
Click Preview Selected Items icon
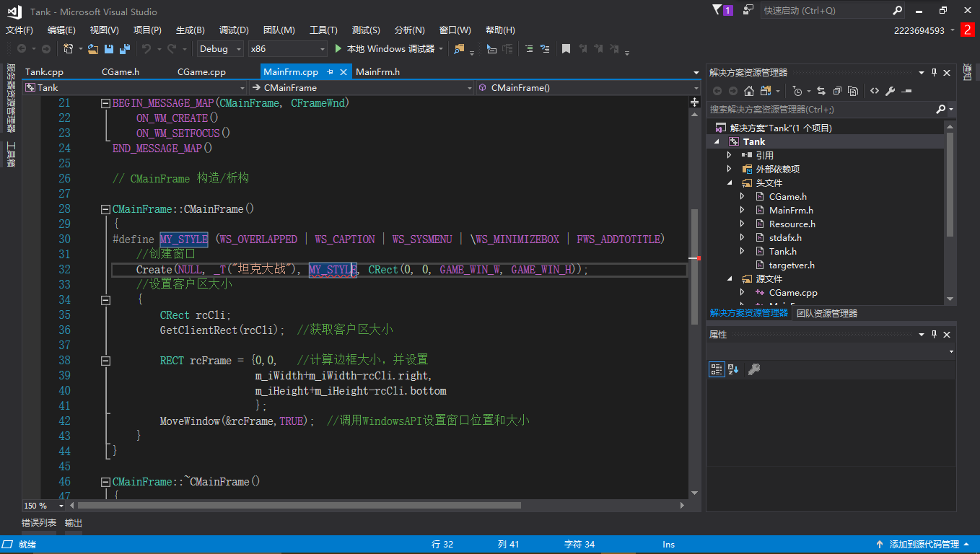coord(906,91)
